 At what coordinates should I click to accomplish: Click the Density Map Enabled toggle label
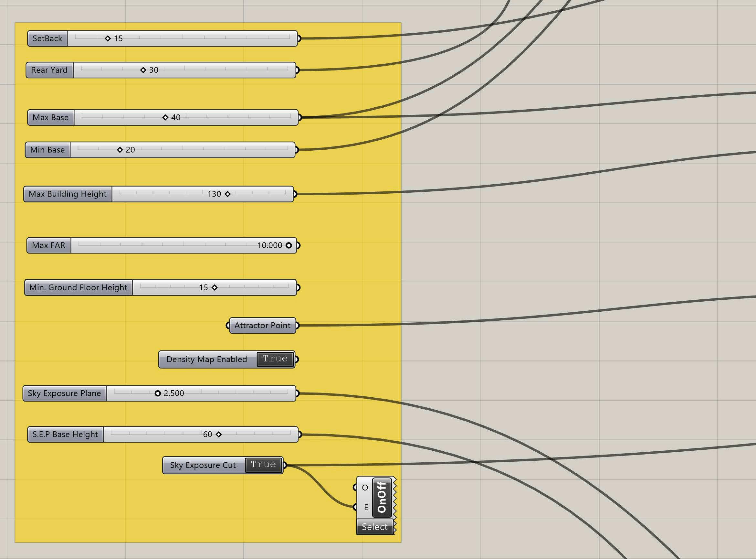click(207, 360)
